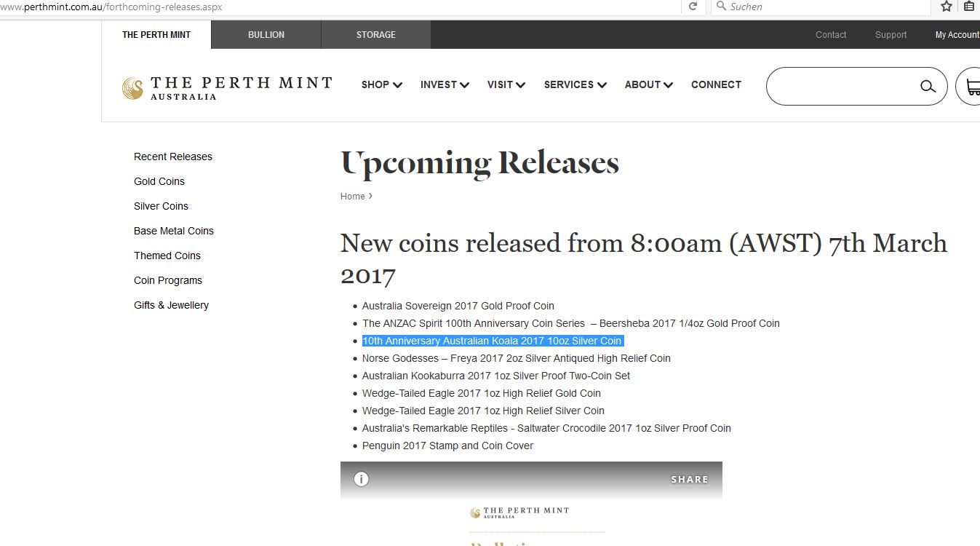This screenshot has width=980, height=546.
Task: Click the SHARE button on the video
Action: tap(690, 479)
